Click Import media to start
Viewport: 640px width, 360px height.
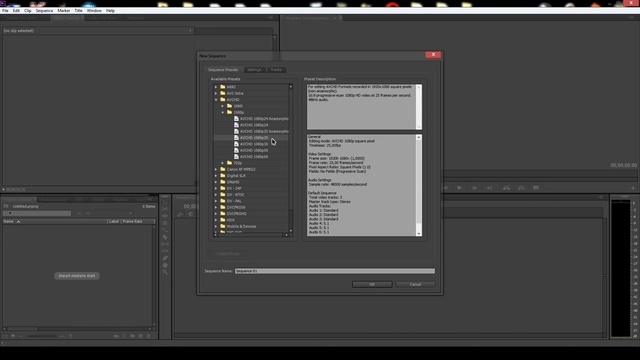tap(77, 276)
